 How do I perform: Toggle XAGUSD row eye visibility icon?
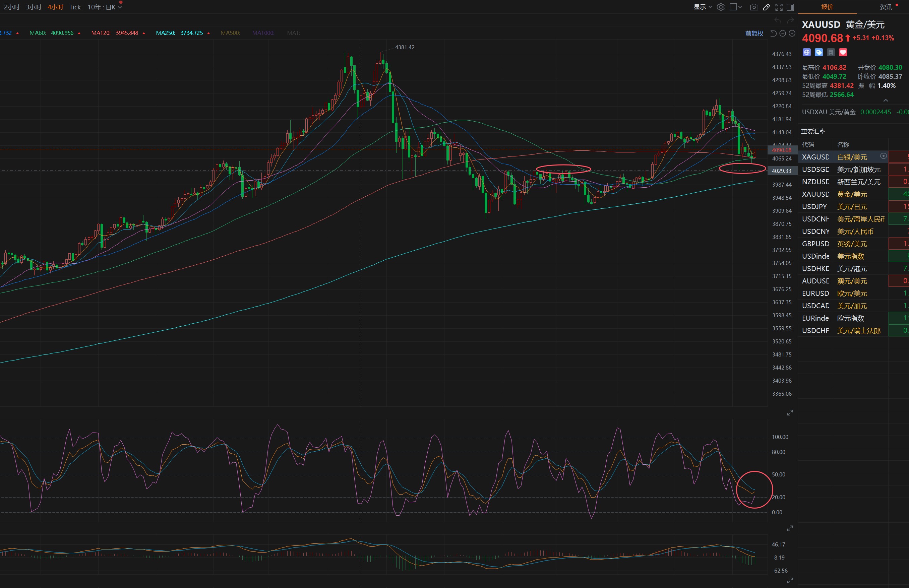(x=883, y=156)
